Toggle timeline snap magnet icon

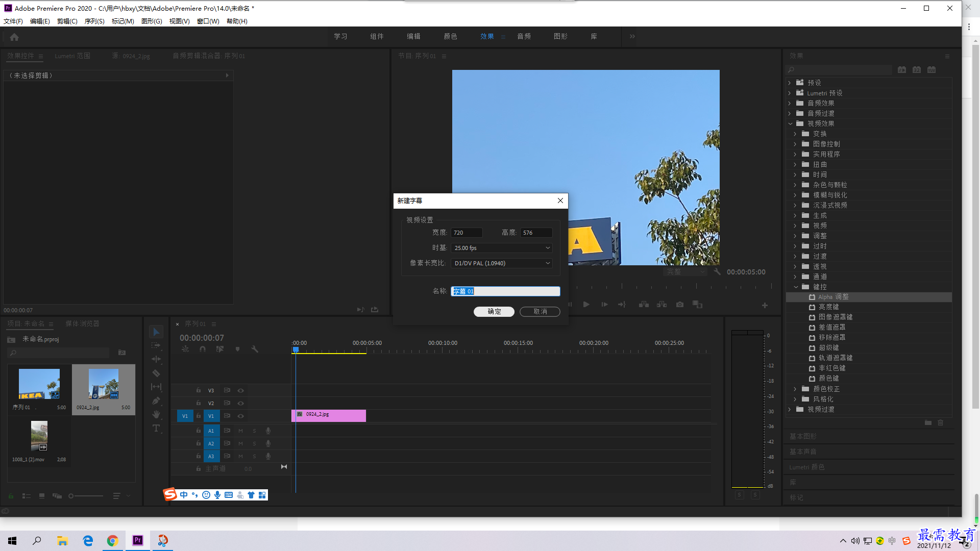tap(203, 349)
